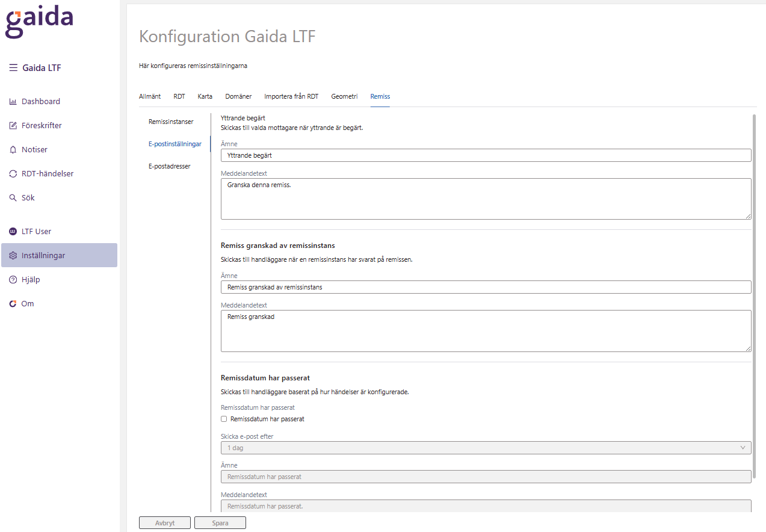Click the RDT-händelser sync icon
This screenshot has height=532, width=766.
13,174
